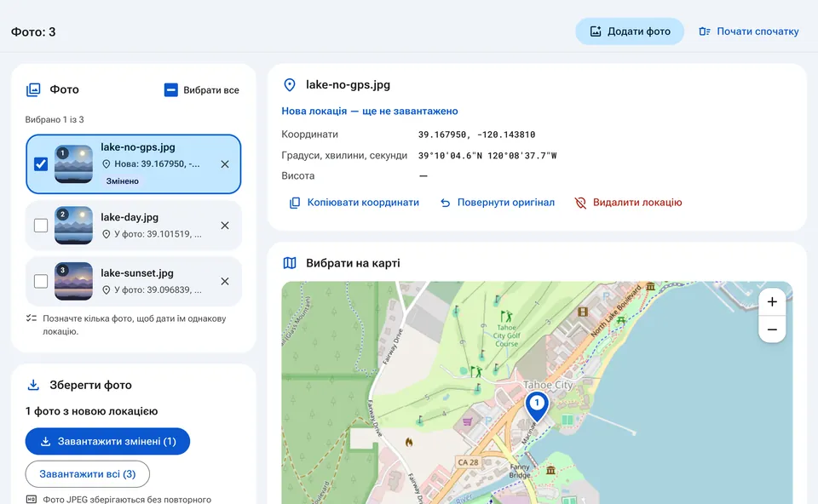Click the CA 28 road marker on map
This screenshot has height=504, width=818.
click(468, 462)
